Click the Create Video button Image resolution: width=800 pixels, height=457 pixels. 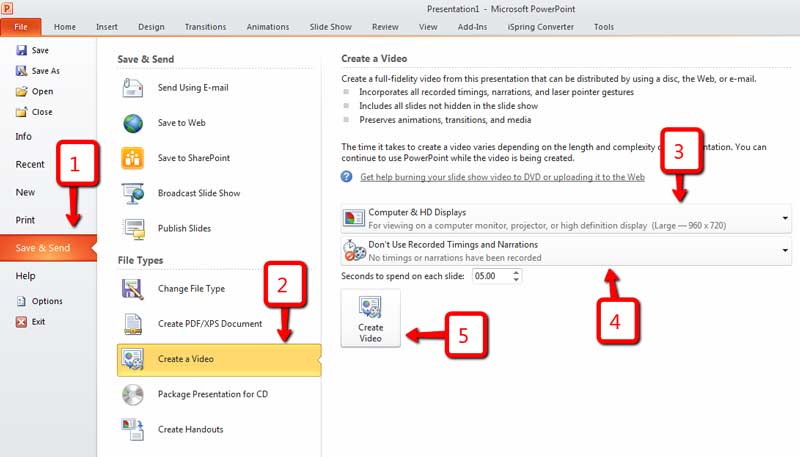click(x=371, y=317)
